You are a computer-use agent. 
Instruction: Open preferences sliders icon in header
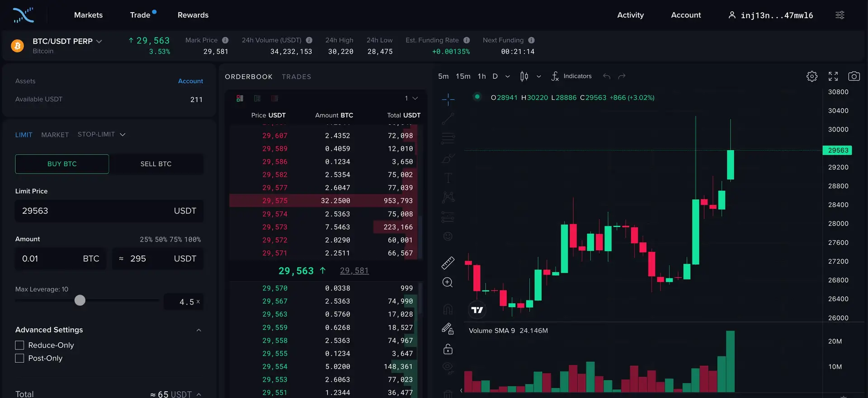[x=840, y=15]
